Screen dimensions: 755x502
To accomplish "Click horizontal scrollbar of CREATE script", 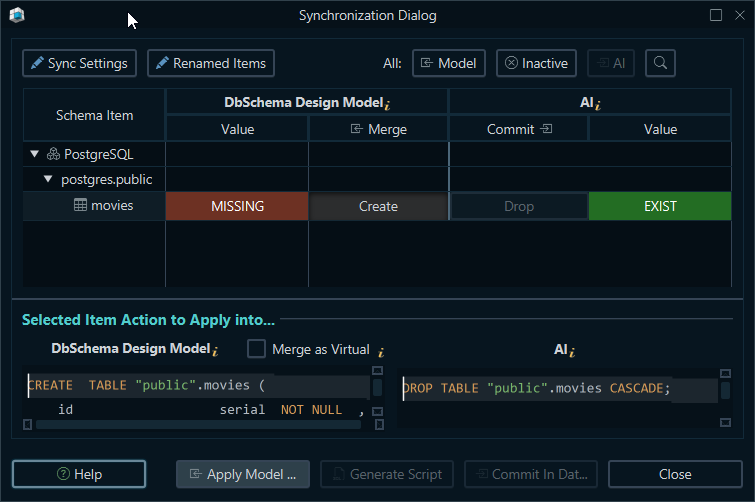I will coord(198,425).
